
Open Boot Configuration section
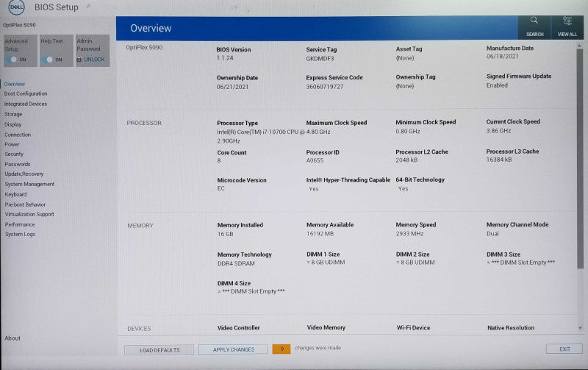pos(26,93)
